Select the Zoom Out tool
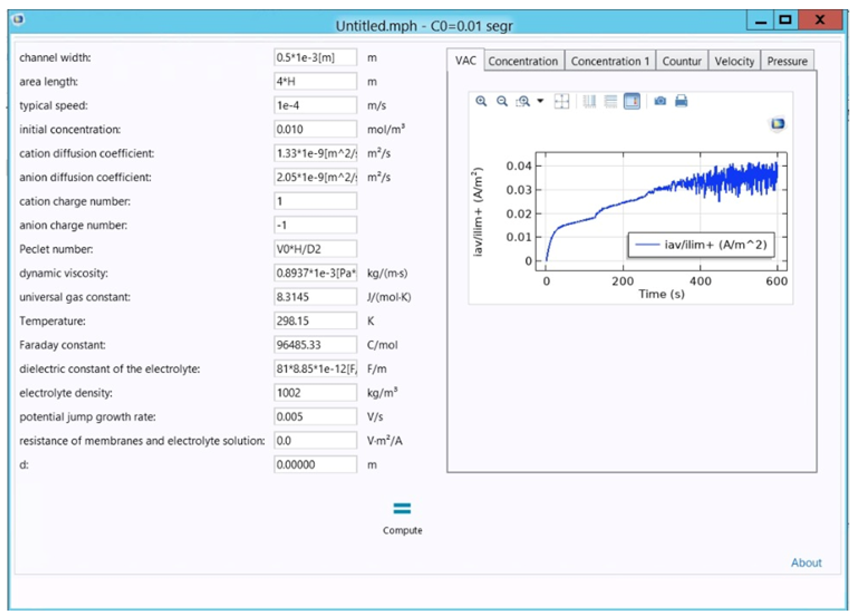 (x=502, y=102)
